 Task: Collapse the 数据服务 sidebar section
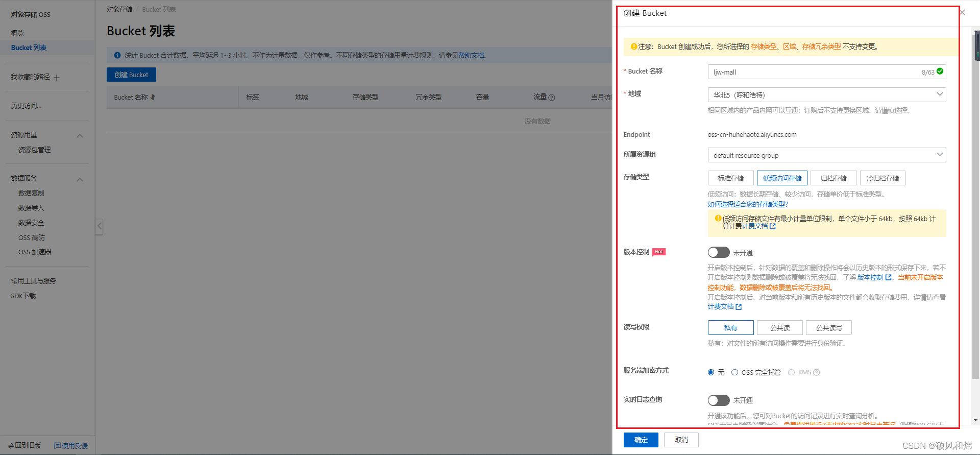[80, 180]
